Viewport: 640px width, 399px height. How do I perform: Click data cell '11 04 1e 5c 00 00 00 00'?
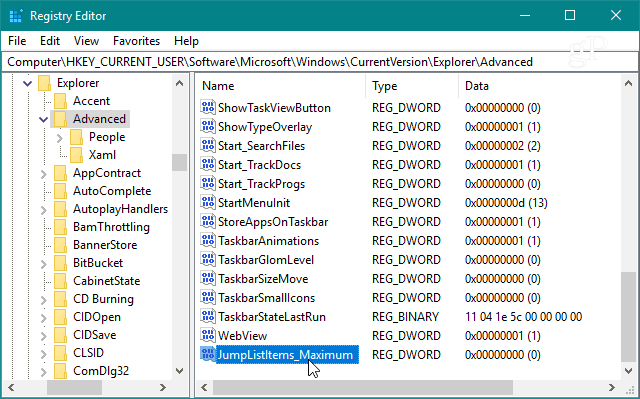[523, 317]
